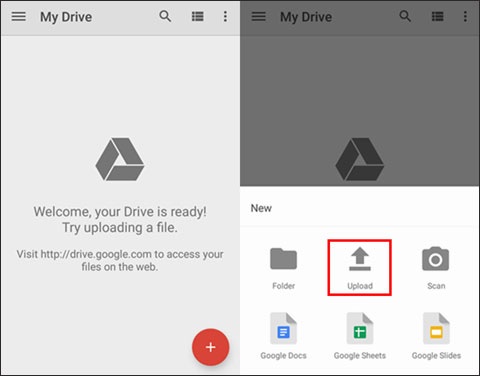Open hamburger menu in left My Drive screen
The width and height of the screenshot is (480, 376).
[19, 16]
